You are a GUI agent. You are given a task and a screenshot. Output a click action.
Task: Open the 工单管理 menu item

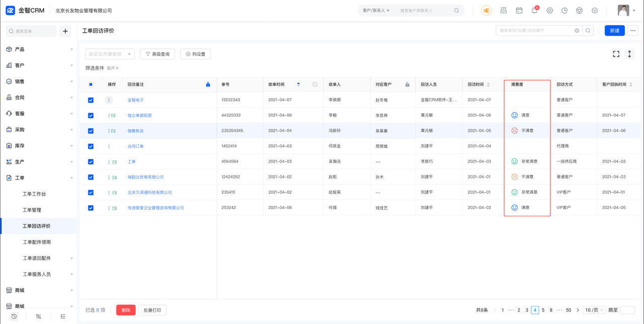tap(32, 210)
